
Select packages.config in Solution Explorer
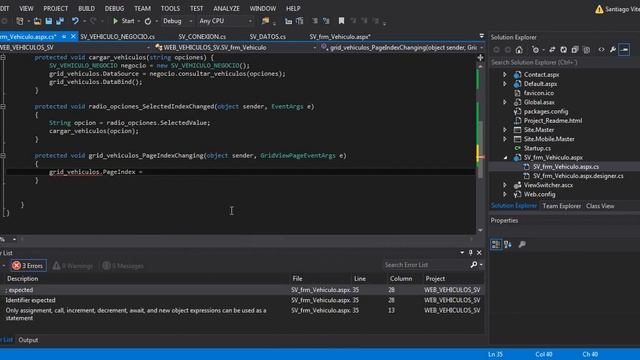546,111
